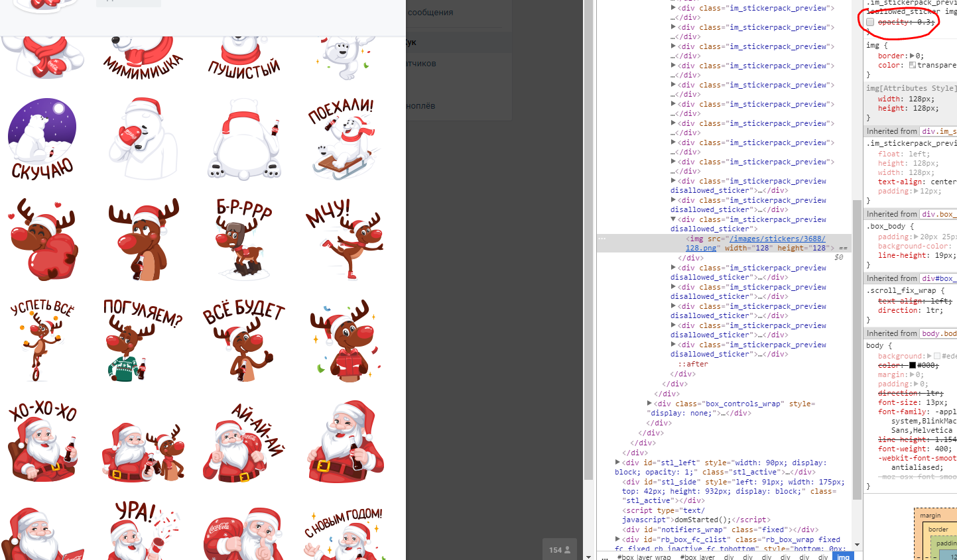Expand the box_controls_wrap div node
The height and width of the screenshot is (560, 957).
(650, 404)
